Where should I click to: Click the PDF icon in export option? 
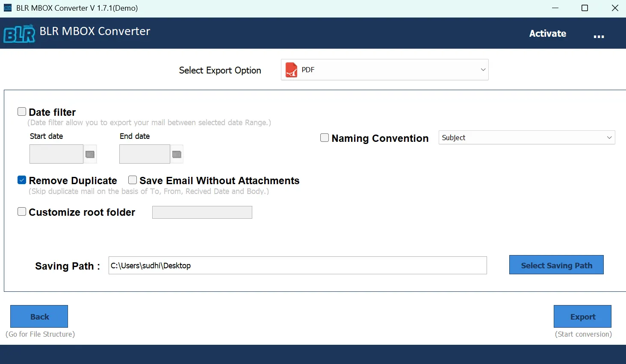[291, 70]
